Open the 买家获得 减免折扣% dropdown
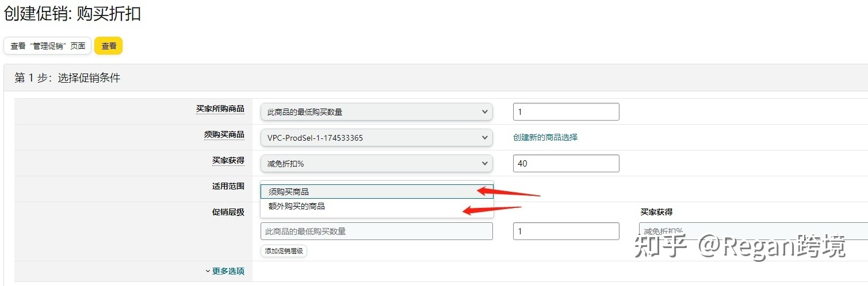868x286 pixels. (x=377, y=163)
